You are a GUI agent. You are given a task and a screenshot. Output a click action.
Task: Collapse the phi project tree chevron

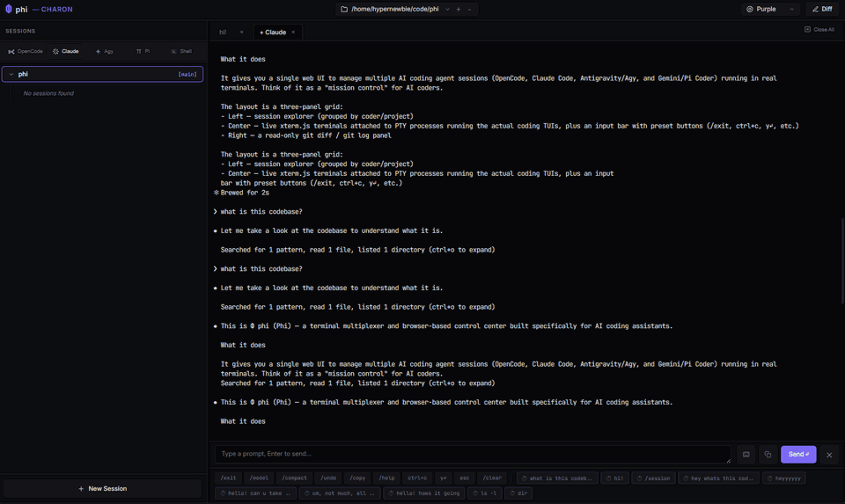[11, 74]
